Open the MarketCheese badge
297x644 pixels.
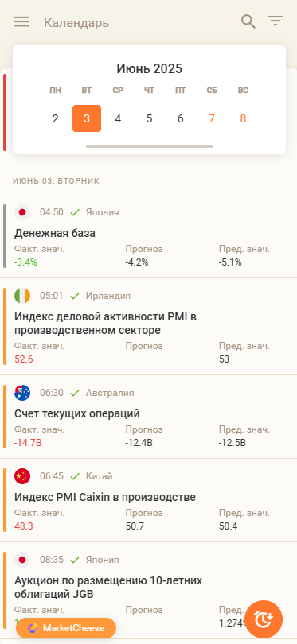66,628
